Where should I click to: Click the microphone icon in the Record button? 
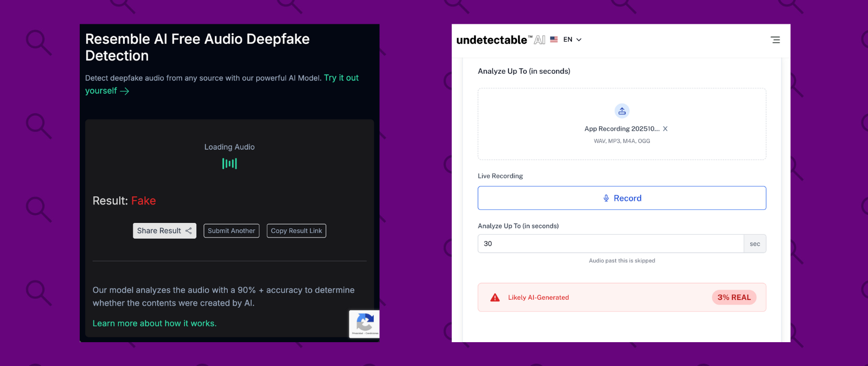point(606,198)
